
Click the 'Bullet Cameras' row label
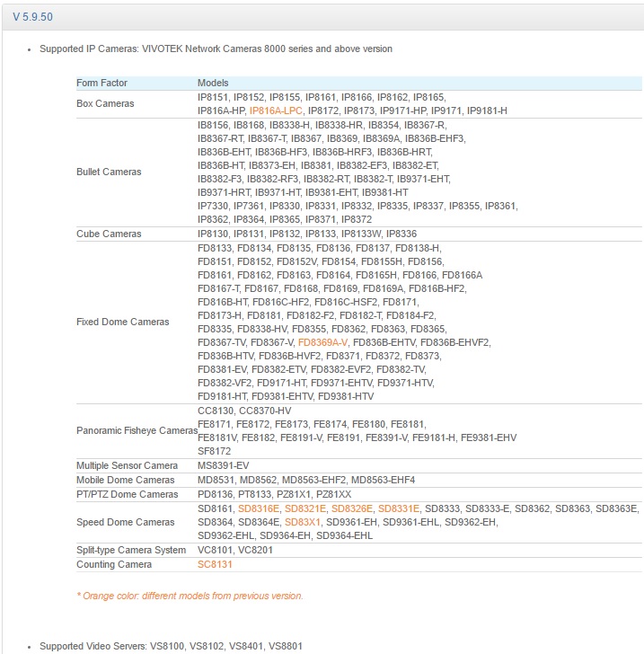(x=109, y=172)
